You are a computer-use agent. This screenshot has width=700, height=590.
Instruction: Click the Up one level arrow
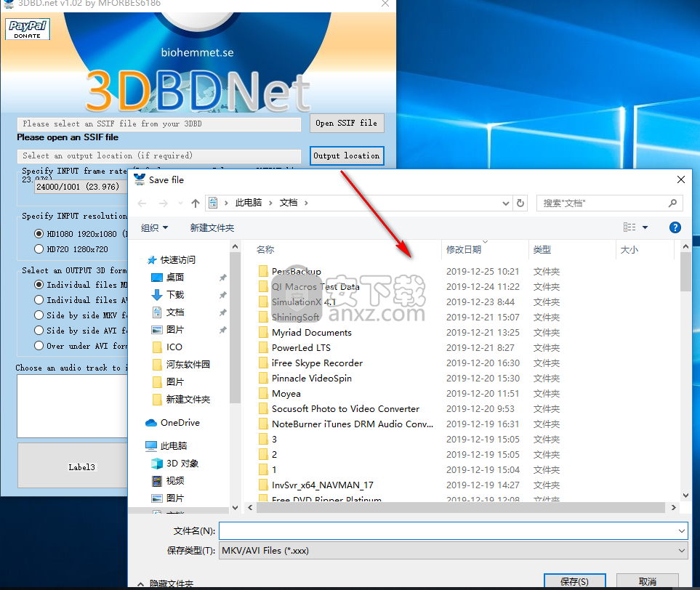click(x=195, y=203)
